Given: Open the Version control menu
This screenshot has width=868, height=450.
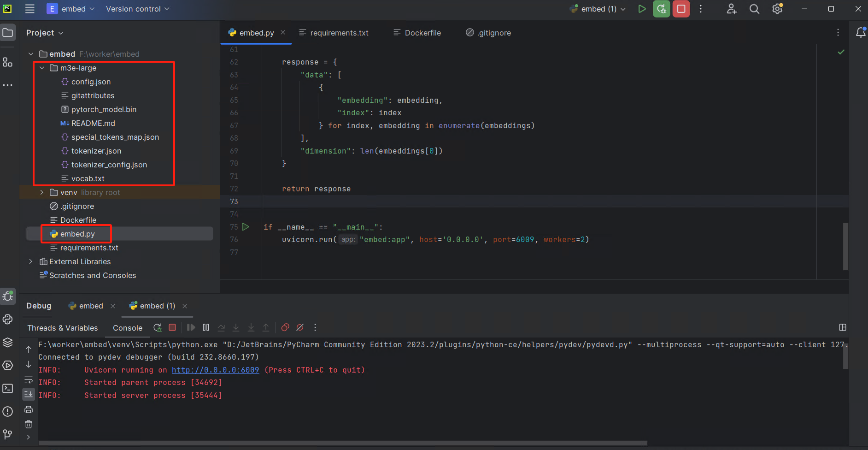Looking at the screenshot, I should [137, 9].
